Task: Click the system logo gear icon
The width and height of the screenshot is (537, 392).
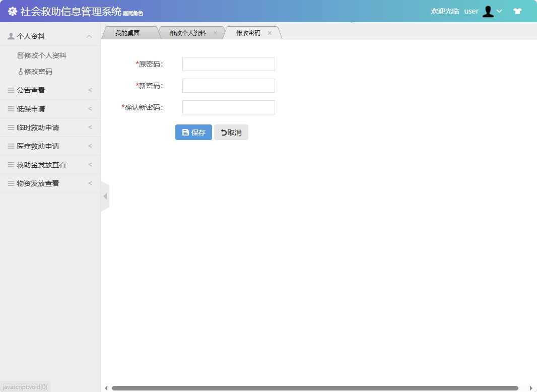Action: pos(13,11)
